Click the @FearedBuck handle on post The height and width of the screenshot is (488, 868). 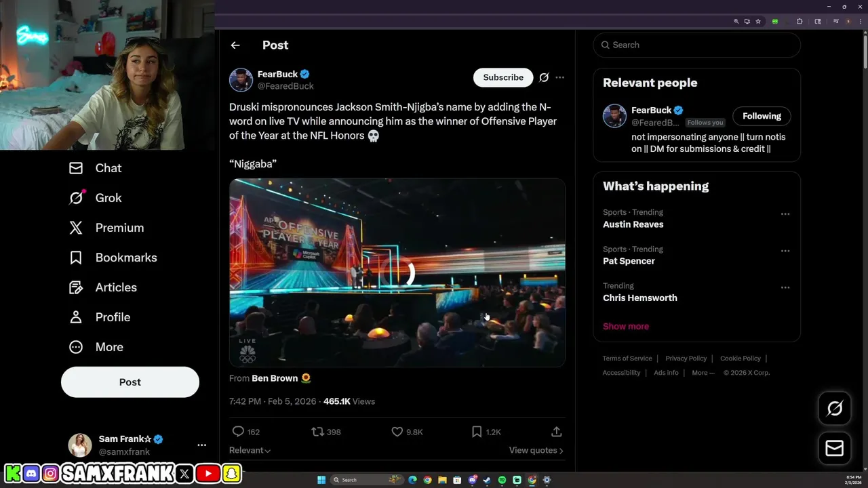[x=285, y=86]
